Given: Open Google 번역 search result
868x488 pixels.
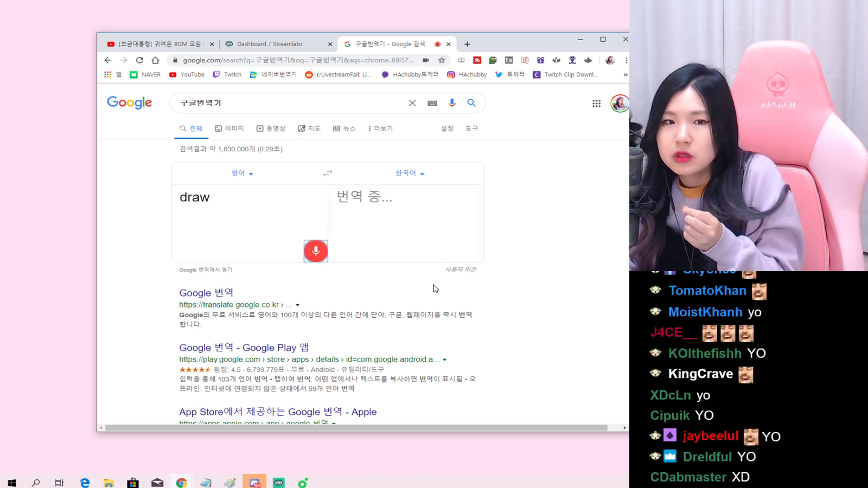Looking at the screenshot, I should point(206,293).
